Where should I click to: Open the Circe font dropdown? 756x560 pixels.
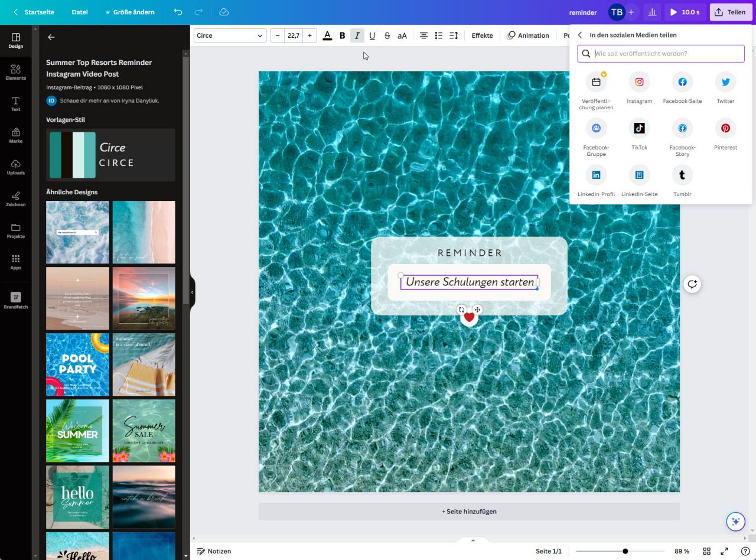(230, 35)
